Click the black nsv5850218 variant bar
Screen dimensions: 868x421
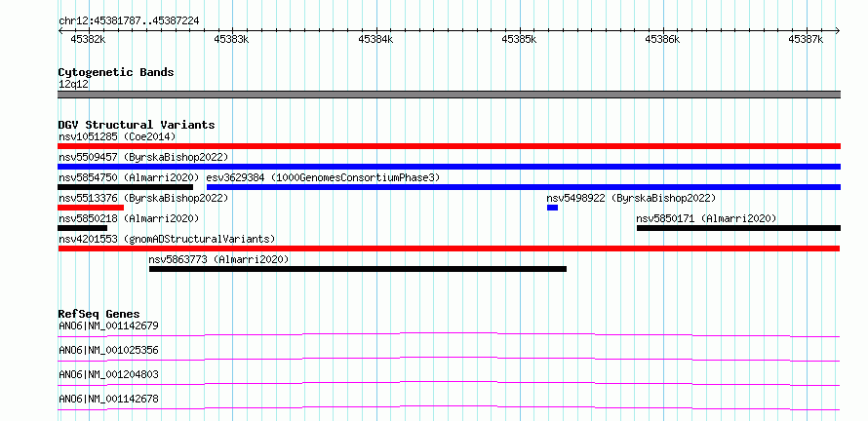83,228
